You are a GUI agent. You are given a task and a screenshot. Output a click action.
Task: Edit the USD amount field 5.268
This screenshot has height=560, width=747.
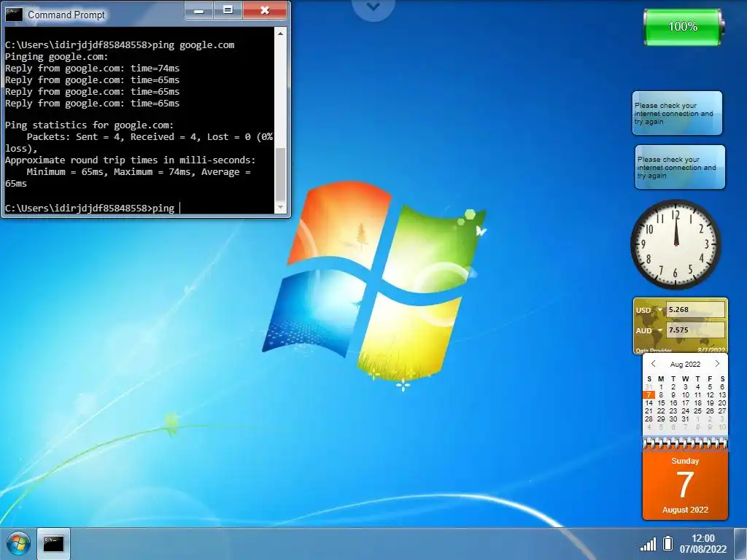pyautogui.click(x=695, y=309)
